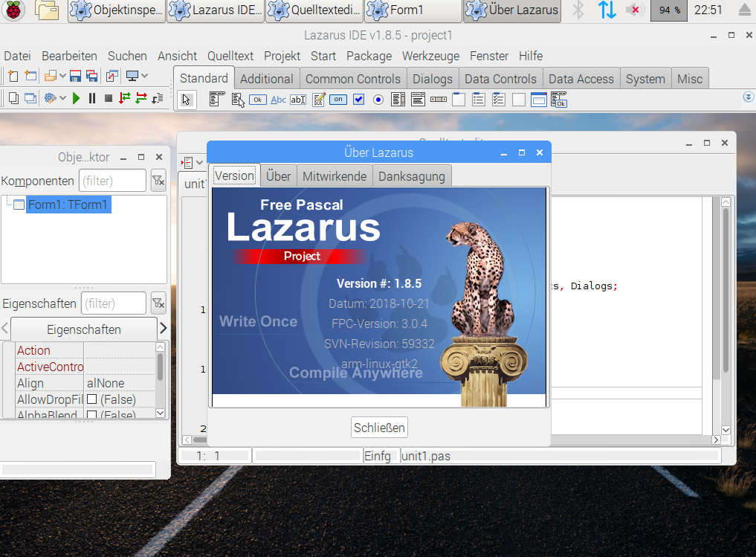This screenshot has width=756, height=557.
Task: Switch to the Additional palette tab
Action: pyautogui.click(x=267, y=79)
